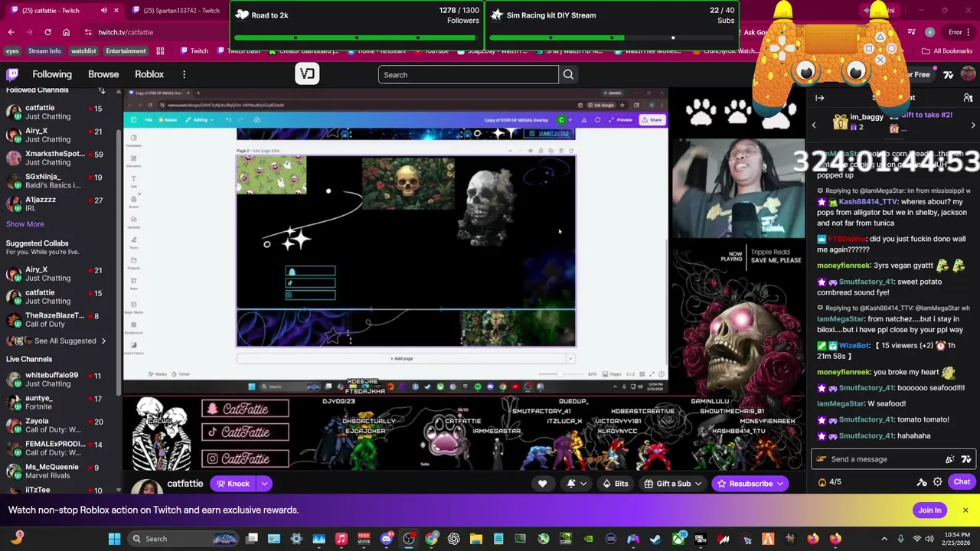Click the Bits button
The width and height of the screenshot is (980, 551).
coord(616,484)
